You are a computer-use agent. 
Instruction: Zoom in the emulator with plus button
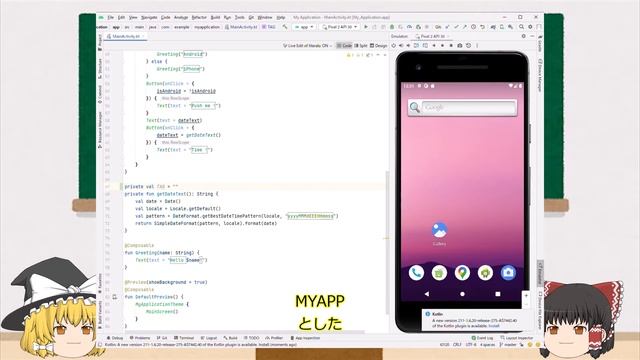pyautogui.click(x=526, y=296)
